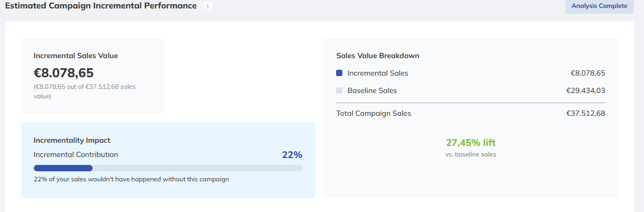Viewport: 644px width, 212px height.
Task: Click the €37.512,68 total sales amount
Action: pos(585,113)
